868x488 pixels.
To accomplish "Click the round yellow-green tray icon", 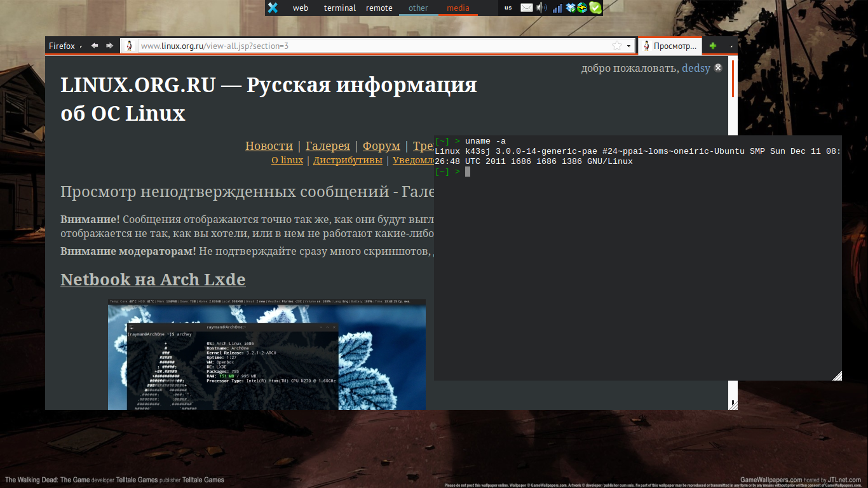I will [x=582, y=8].
